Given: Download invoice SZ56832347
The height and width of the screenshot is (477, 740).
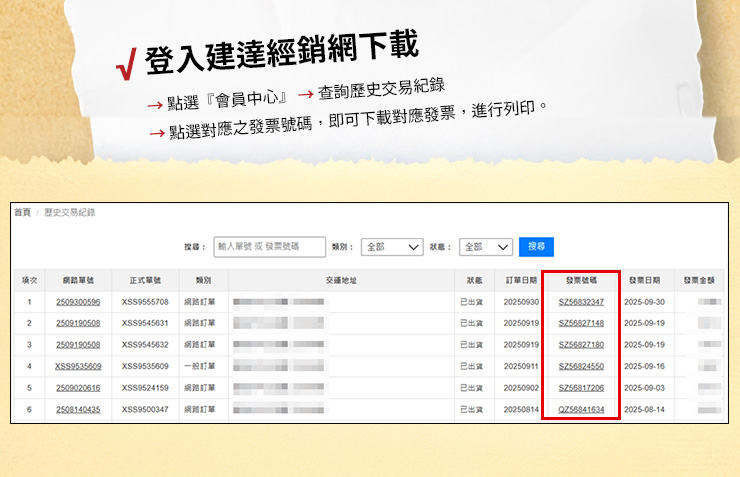Looking at the screenshot, I should 581,302.
